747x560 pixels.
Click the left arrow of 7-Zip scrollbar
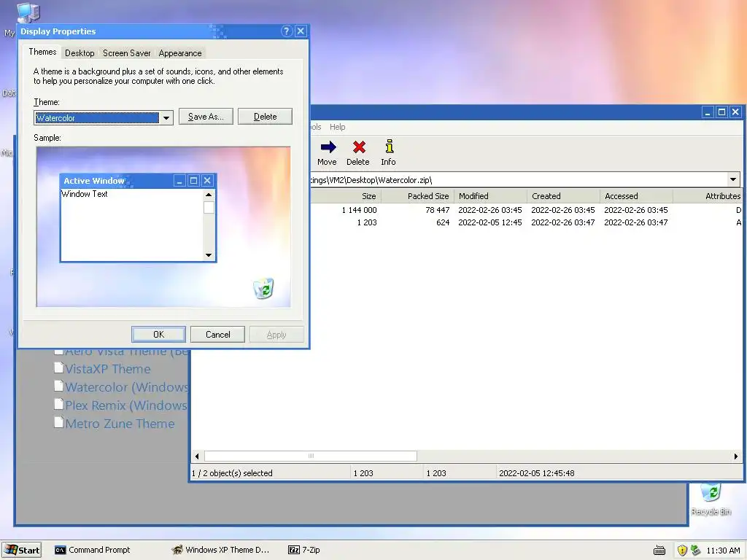coord(197,456)
